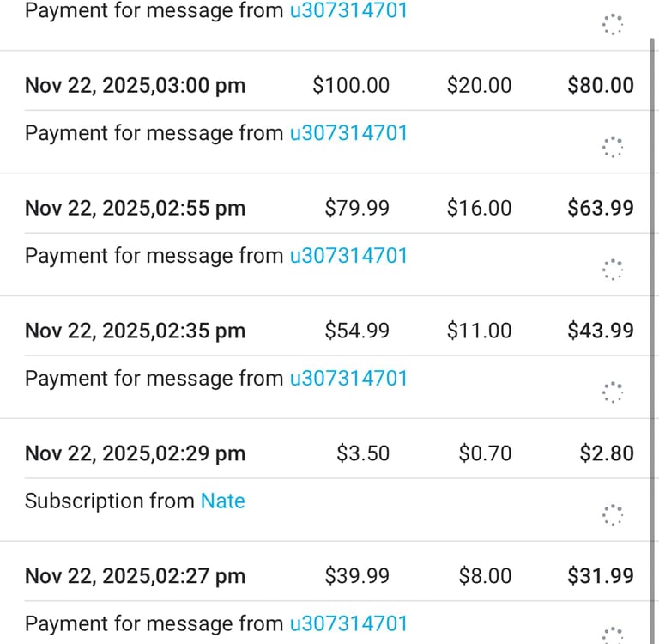Screen dimensions: 659x644
Task: Click pending status icon on Nate's subscription row
Action: [612, 514]
